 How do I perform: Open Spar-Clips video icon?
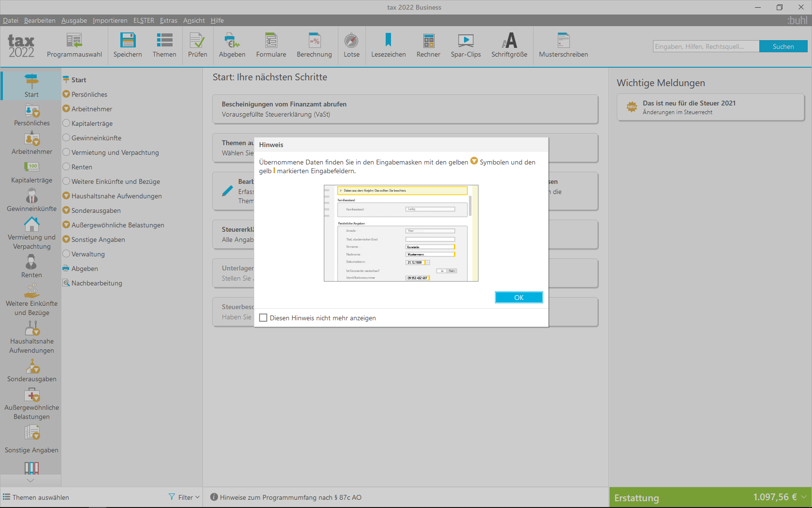[465, 41]
